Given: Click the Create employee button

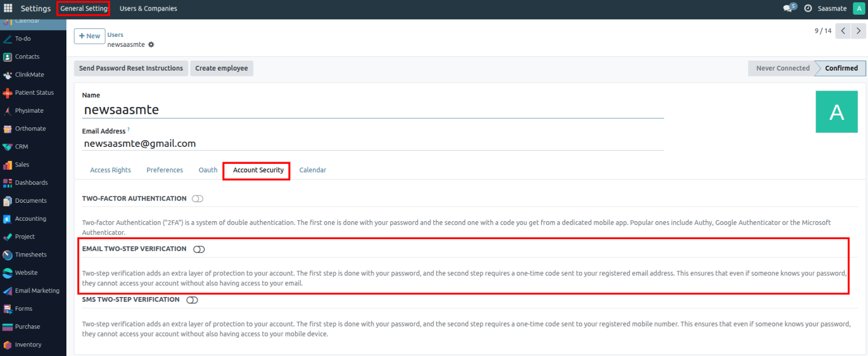Looking at the screenshot, I should [221, 68].
